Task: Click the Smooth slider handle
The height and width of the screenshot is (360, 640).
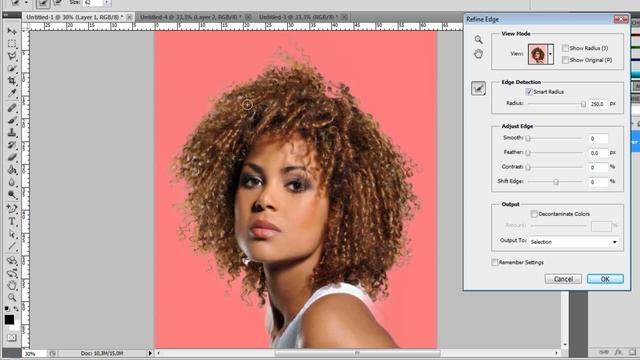Action: pyautogui.click(x=528, y=138)
